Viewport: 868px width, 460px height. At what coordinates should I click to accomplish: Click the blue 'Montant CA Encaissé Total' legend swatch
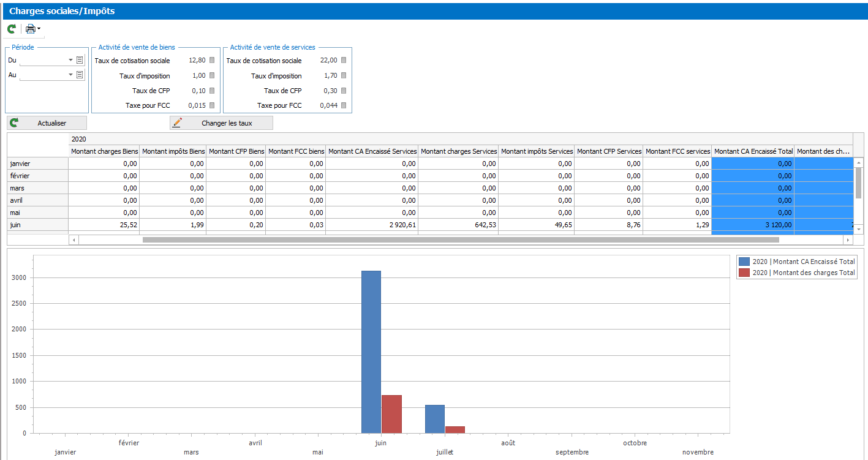coord(744,262)
